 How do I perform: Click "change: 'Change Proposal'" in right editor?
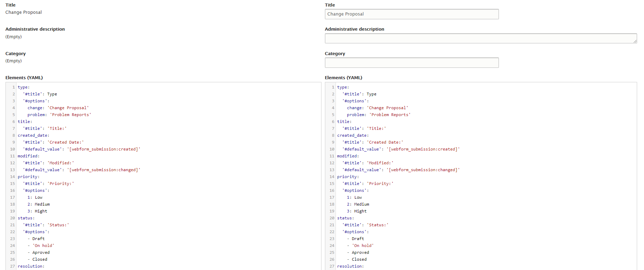pos(378,108)
